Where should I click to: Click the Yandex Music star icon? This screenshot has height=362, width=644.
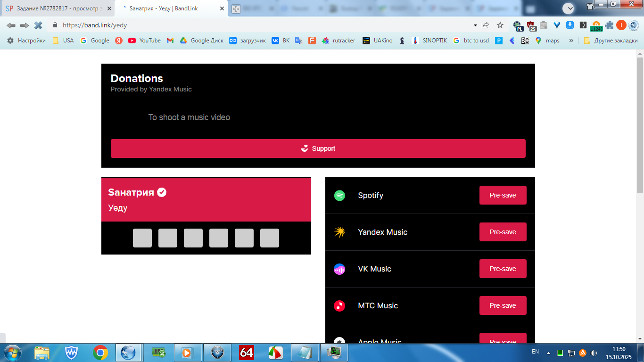tap(339, 232)
